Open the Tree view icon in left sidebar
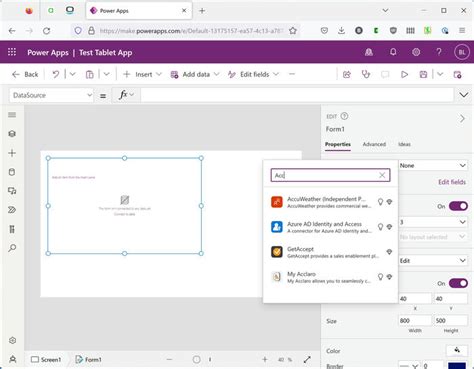The width and height of the screenshot is (474, 369). [12, 134]
